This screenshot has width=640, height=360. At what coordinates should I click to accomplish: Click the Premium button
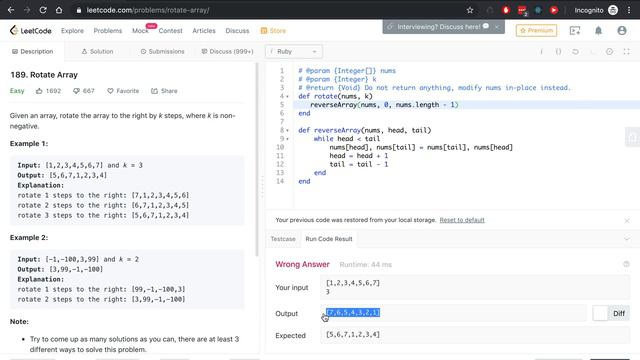click(536, 31)
